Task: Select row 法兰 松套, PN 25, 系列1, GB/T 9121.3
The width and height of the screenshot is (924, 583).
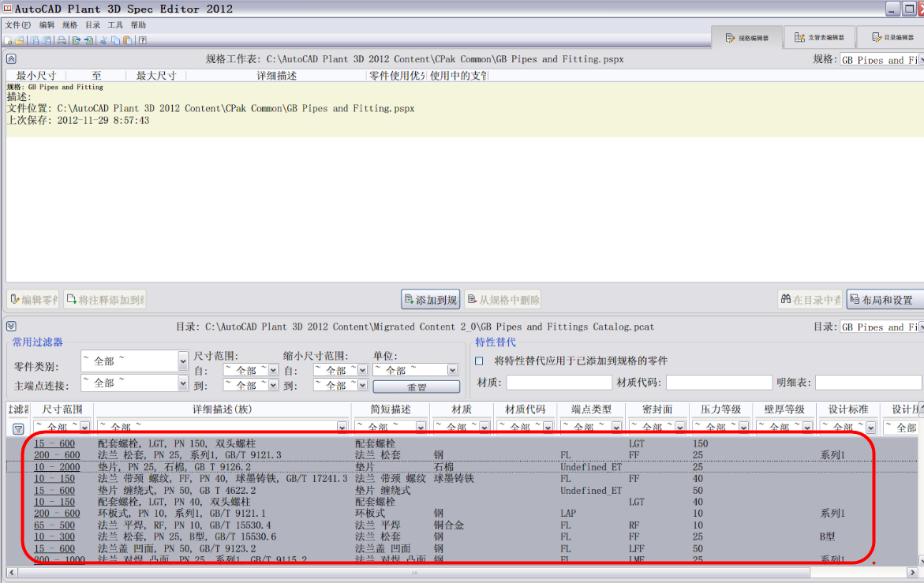Action: click(462, 455)
